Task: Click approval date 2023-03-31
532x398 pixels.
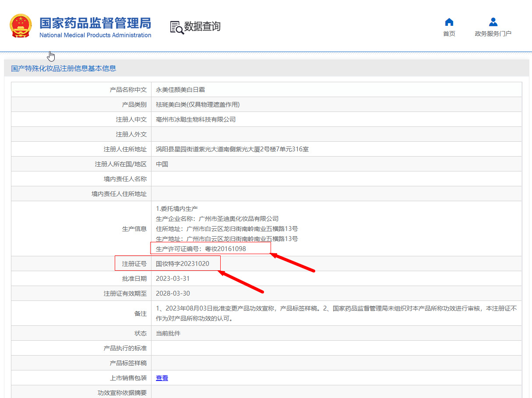Action: pyautogui.click(x=173, y=279)
